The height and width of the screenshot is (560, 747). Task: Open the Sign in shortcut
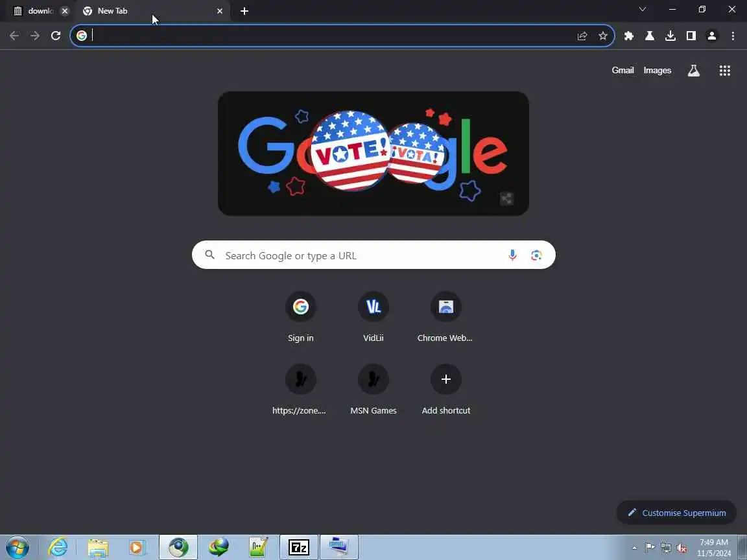301,317
